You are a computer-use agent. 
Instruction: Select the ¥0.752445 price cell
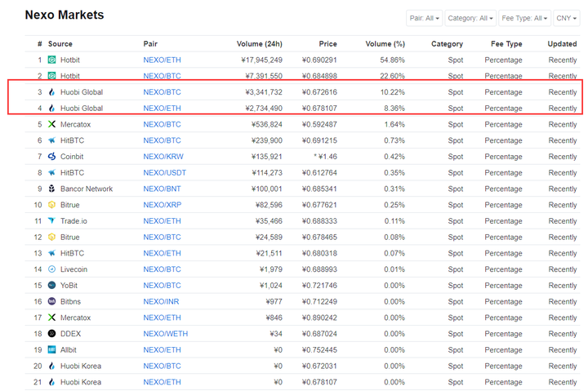point(319,350)
